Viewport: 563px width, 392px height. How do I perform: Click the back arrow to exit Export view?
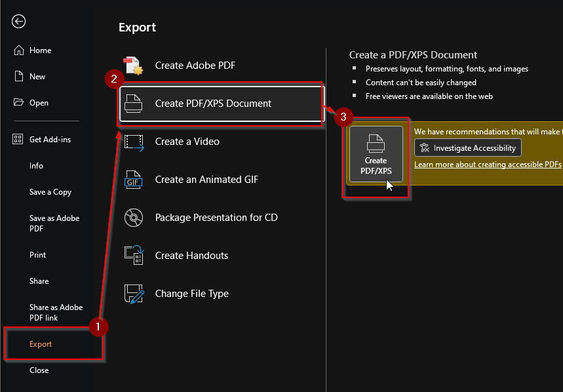[18, 22]
